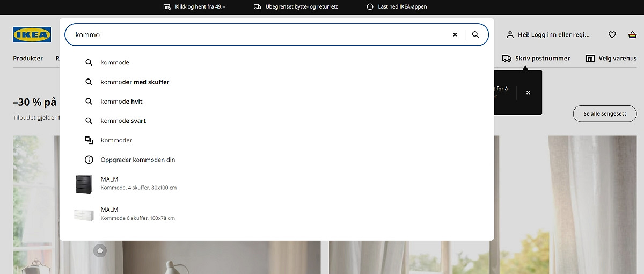Open the white MALM 6 skuffer thumbnail
This screenshot has width=644, height=274.
84,214
